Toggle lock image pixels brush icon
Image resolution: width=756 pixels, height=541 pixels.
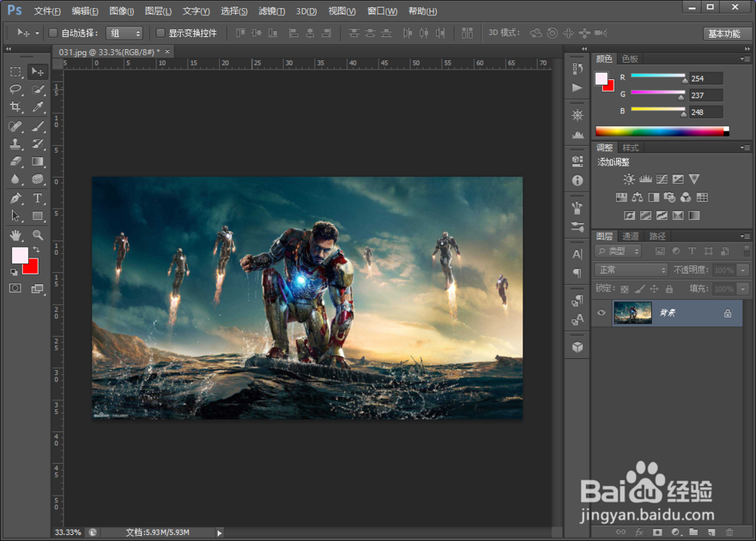pos(640,289)
